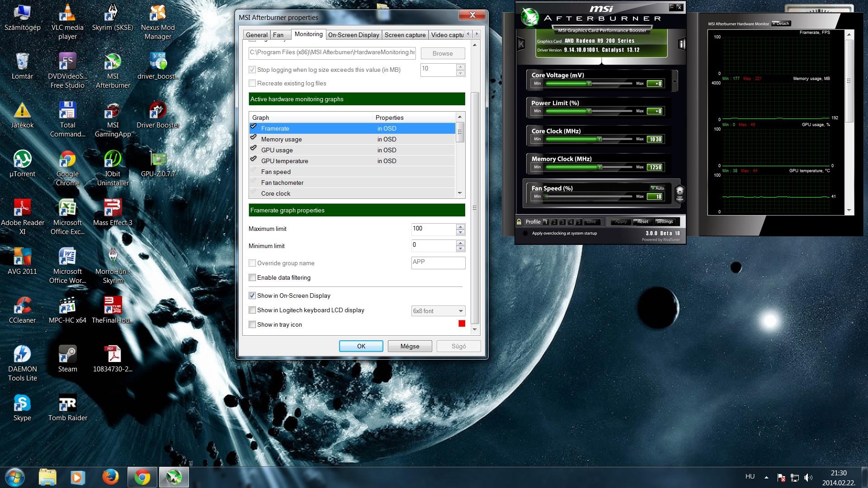This screenshot has width=868, height=488.
Task: Click the Fan Speed User Define gear icon
Action: click(679, 194)
